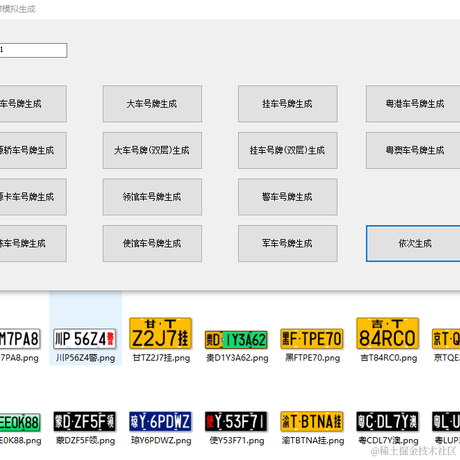This screenshot has height=460, width=460.
Task: Select the white plate thumbnail ending in M7PA8
Action: [20, 339]
